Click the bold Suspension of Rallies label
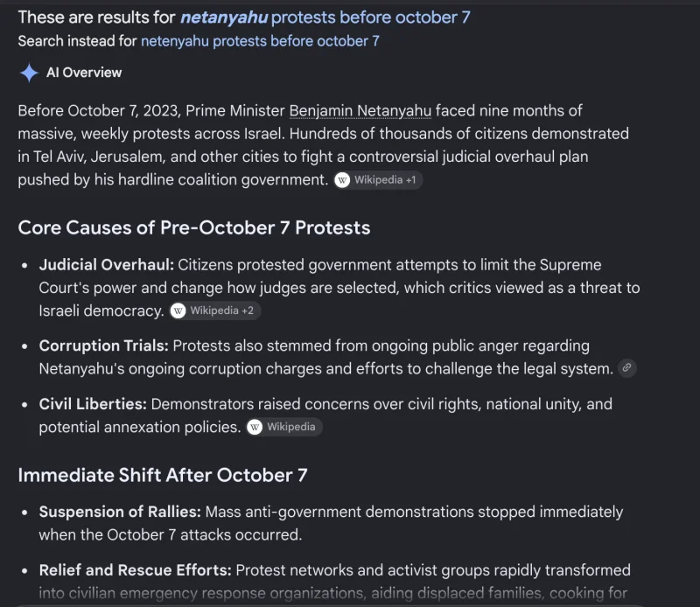 point(120,512)
